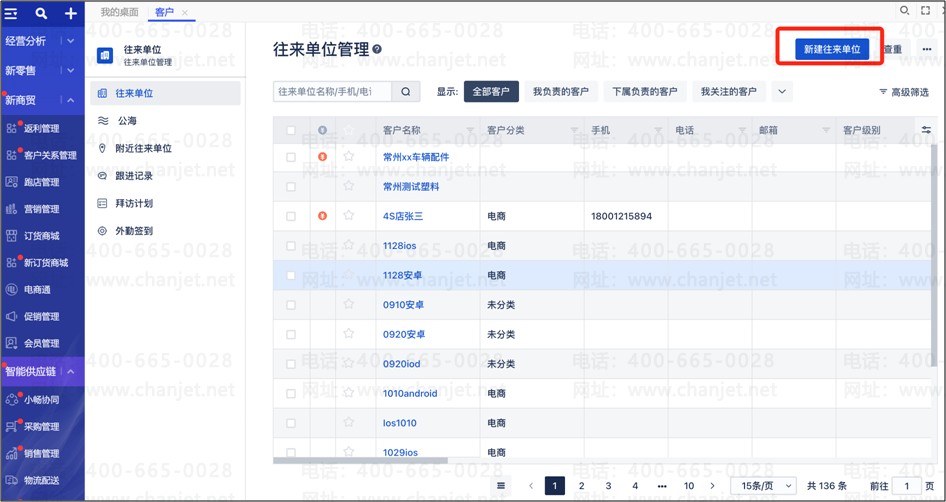This screenshot has width=946, height=502.
Task: Open the more options ellipsis button
Action: point(927,49)
